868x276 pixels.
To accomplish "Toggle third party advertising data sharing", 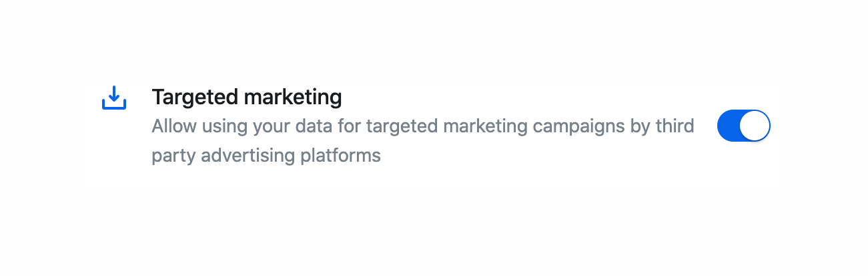I will pyautogui.click(x=743, y=126).
